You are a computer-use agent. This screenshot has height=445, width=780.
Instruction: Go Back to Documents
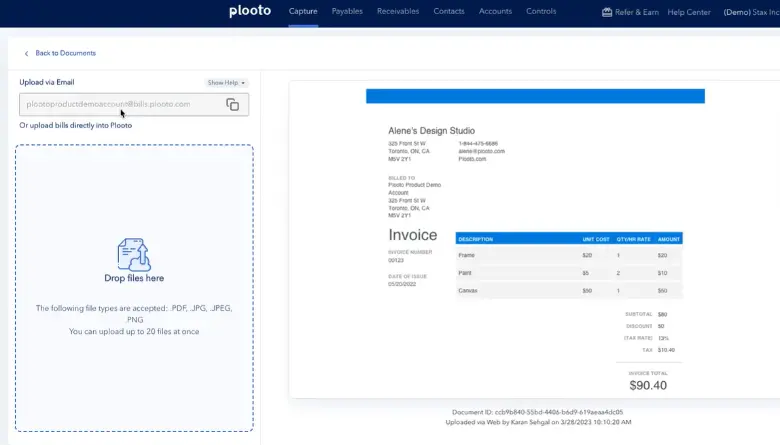click(65, 53)
